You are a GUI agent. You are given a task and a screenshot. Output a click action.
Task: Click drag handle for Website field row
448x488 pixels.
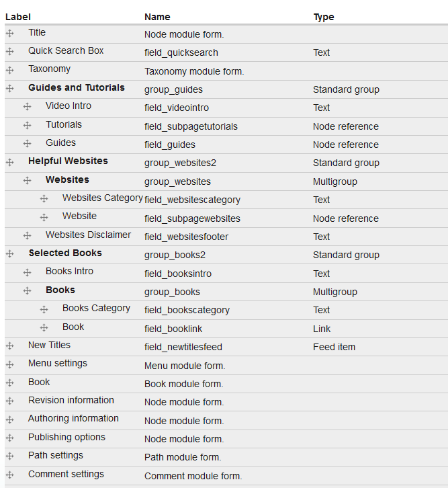(x=44, y=217)
